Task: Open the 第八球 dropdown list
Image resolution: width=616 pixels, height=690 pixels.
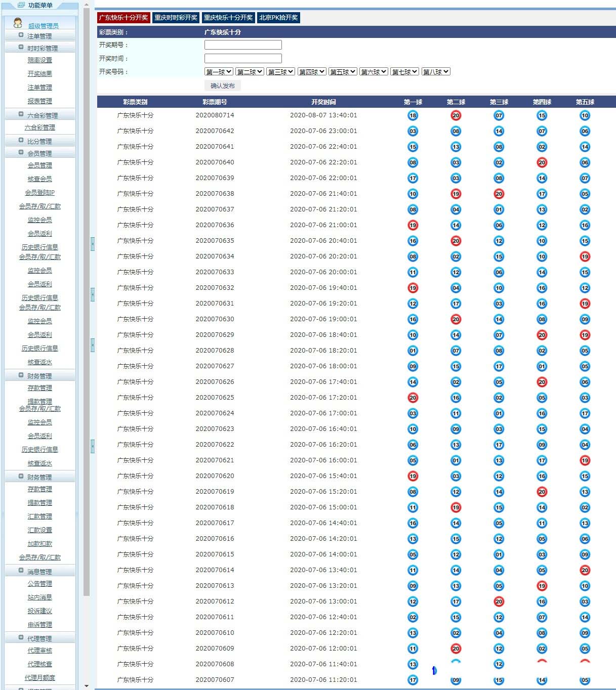Action: coord(436,72)
